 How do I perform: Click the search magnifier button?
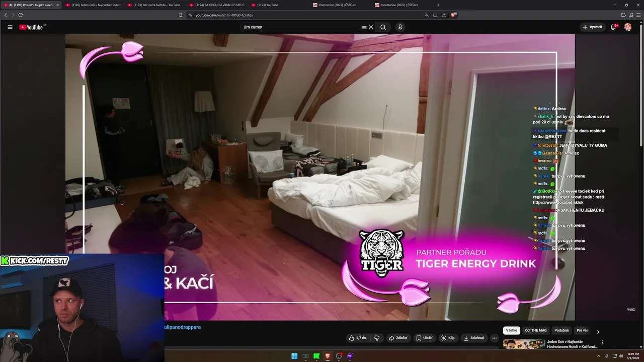click(x=383, y=27)
